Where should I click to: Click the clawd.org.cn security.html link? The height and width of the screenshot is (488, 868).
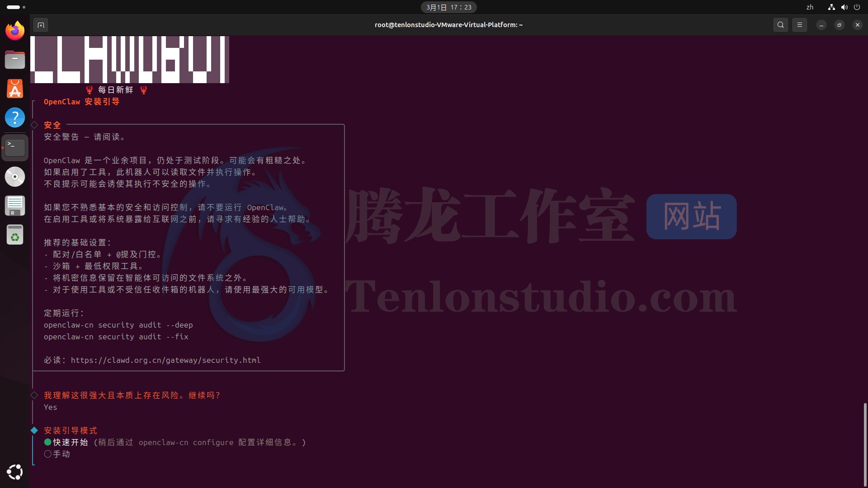165,360
